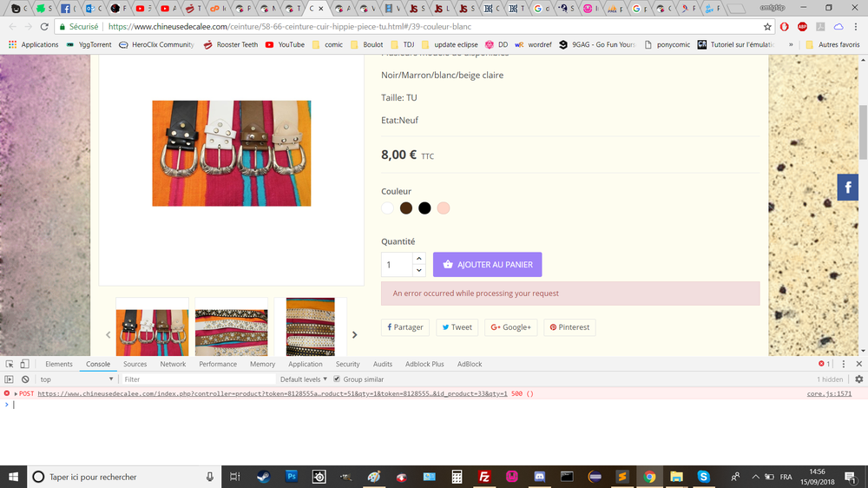Open Steam from the taskbar
868x488 pixels.
point(264,477)
